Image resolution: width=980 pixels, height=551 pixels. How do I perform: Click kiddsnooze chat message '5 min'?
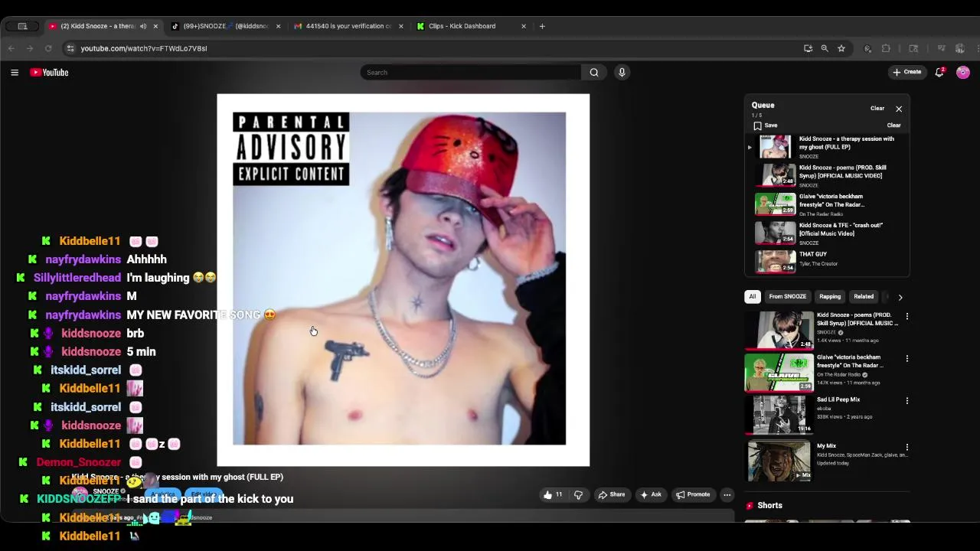(x=141, y=352)
